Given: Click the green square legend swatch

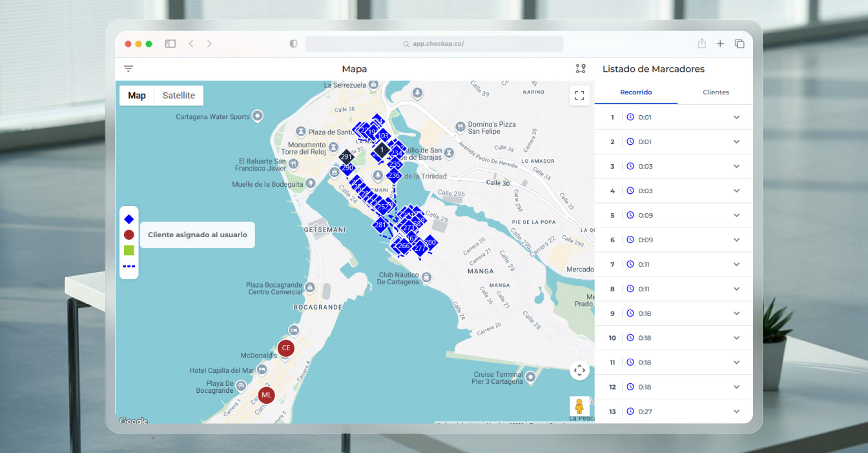Looking at the screenshot, I should [129, 250].
